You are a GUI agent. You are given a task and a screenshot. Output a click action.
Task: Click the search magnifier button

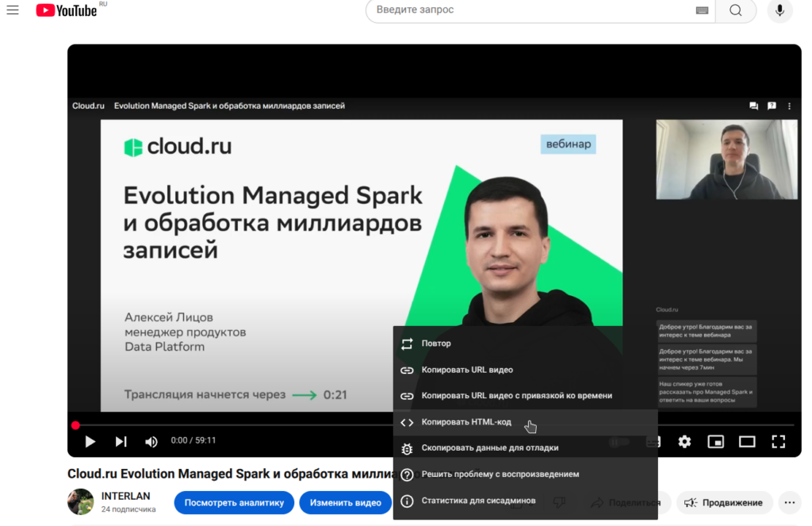pos(735,10)
